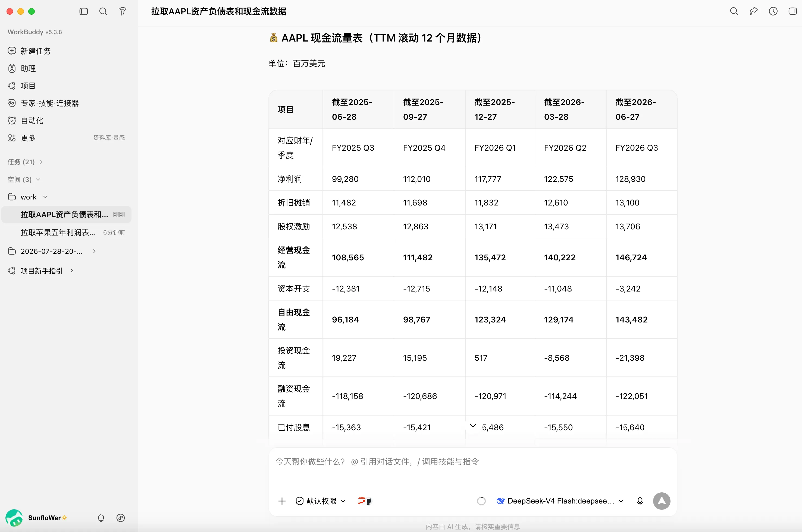
Task: Click the filter funnel icon
Action: (x=123, y=11)
